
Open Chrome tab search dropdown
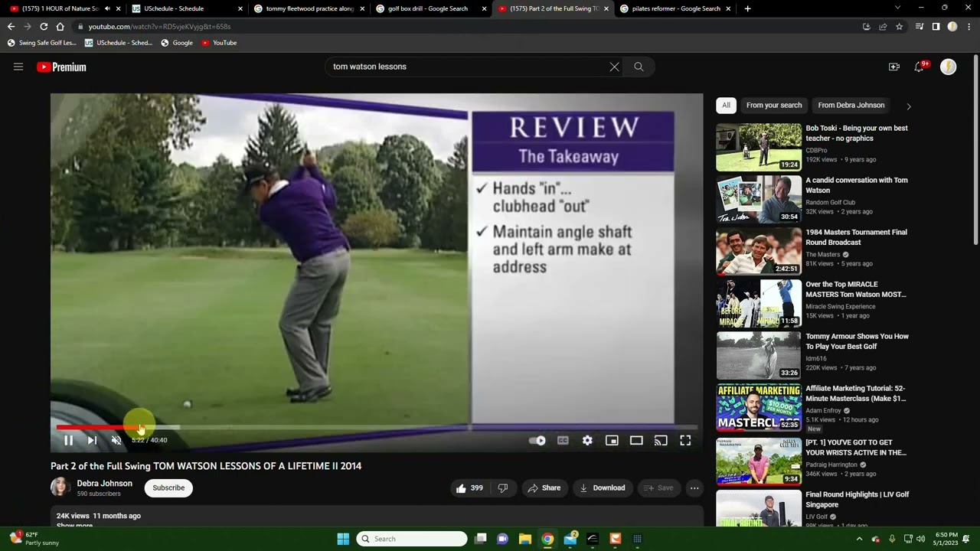click(x=897, y=8)
